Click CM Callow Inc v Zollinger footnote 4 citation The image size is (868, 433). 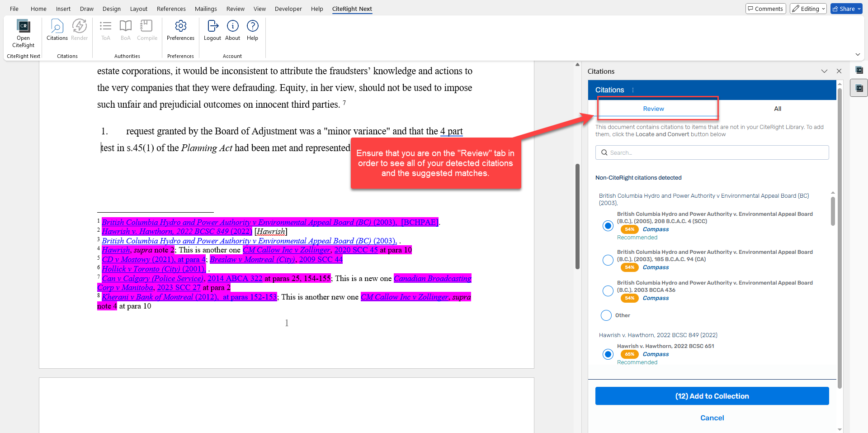click(327, 250)
